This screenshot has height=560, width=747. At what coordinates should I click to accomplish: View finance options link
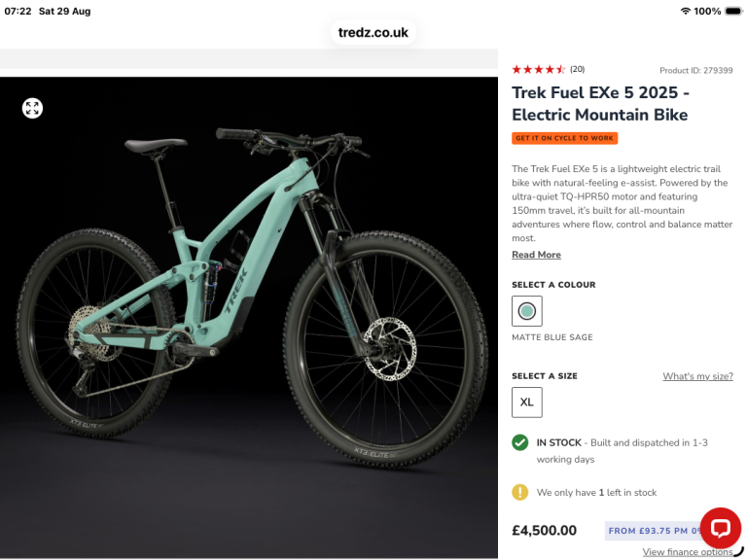pyautogui.click(x=688, y=552)
